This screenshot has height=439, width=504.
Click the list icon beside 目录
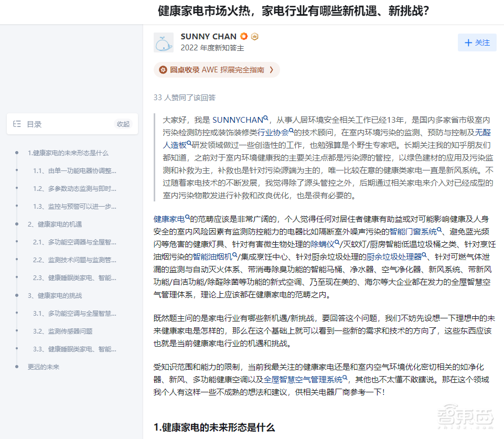(17, 124)
